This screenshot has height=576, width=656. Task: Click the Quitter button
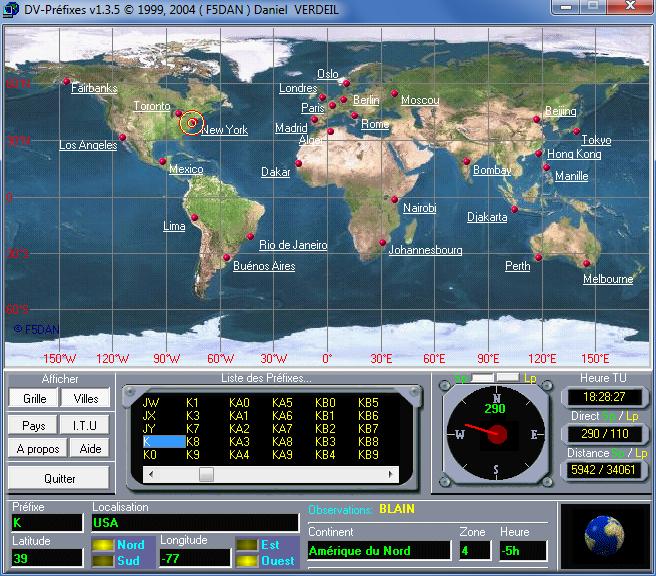click(60, 478)
